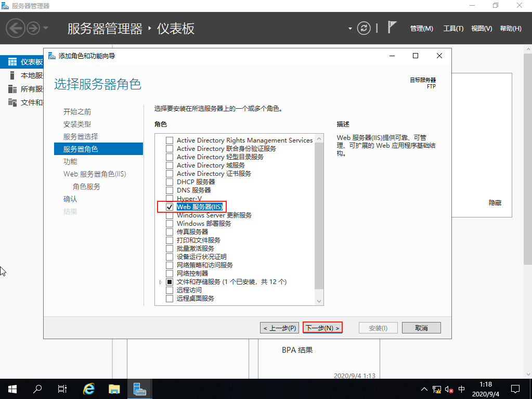
Task: Click Server Manager window vertical scrollbar
Action: click(x=528, y=159)
